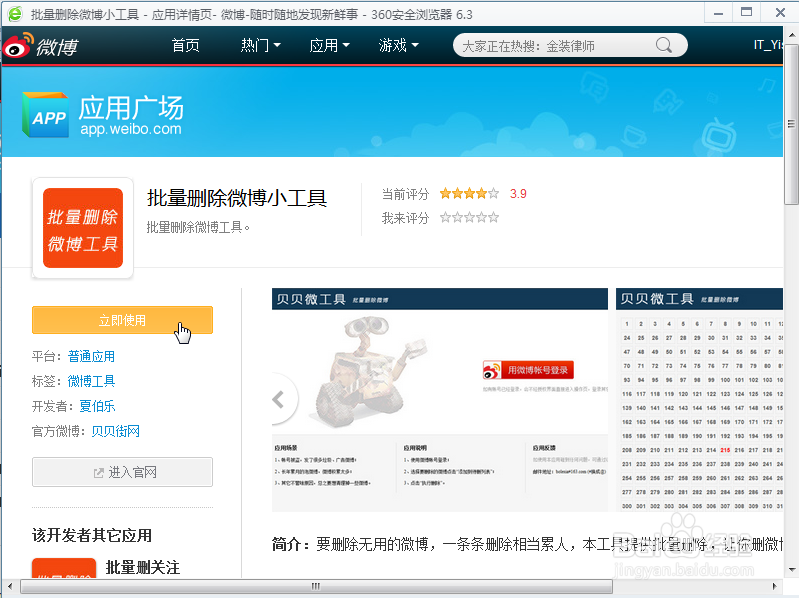Click the horizontal scrollbar thumb
Viewport: 799px width, 598px height.
316,586
